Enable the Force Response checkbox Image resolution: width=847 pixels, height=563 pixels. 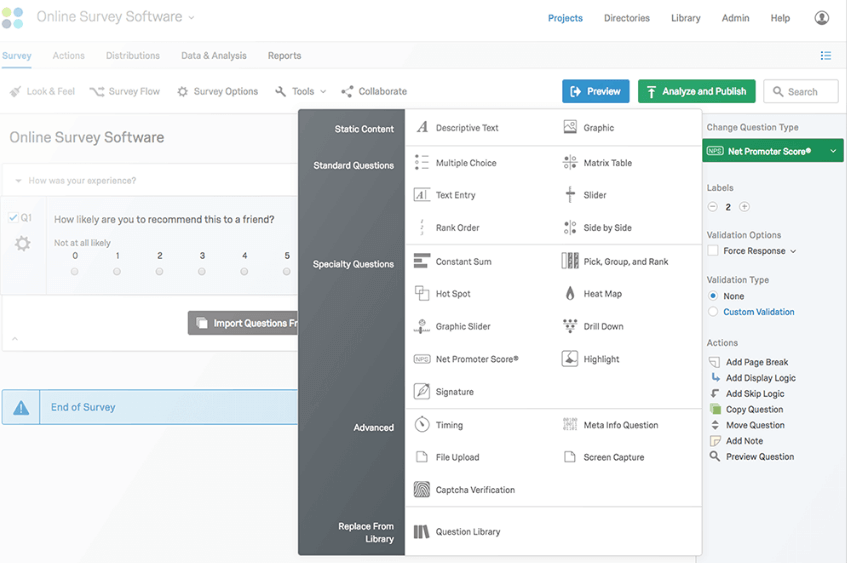click(713, 251)
